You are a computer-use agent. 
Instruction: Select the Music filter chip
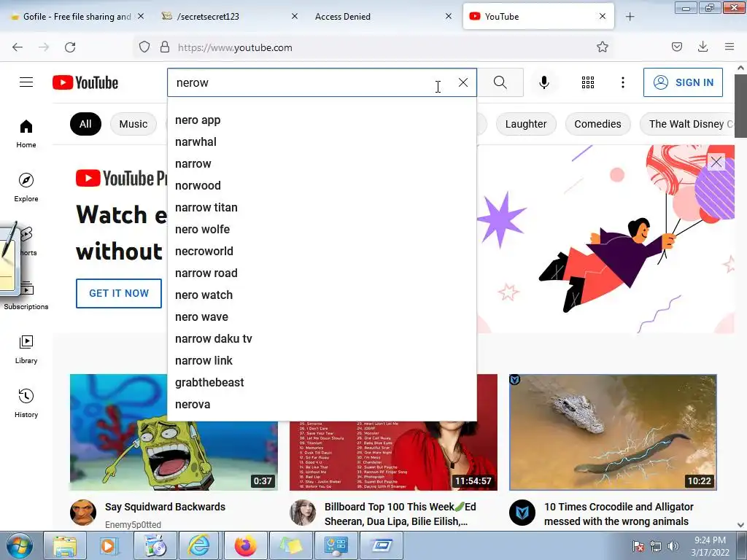click(133, 124)
